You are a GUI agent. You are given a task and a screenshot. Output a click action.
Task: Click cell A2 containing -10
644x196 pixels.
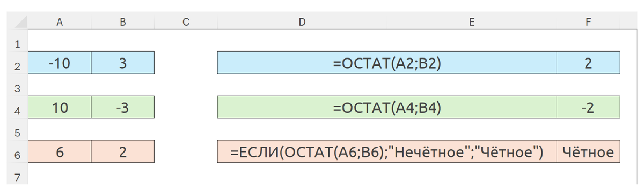[60, 63]
